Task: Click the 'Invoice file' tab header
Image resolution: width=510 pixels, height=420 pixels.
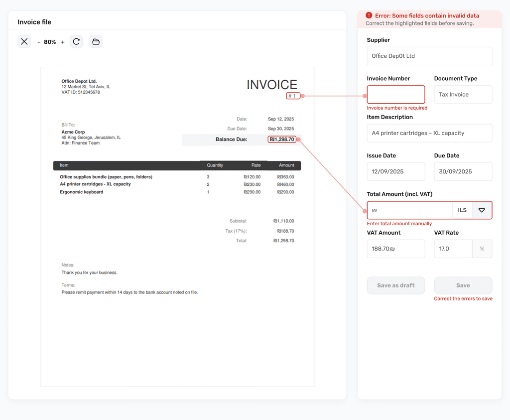Action: tap(34, 22)
